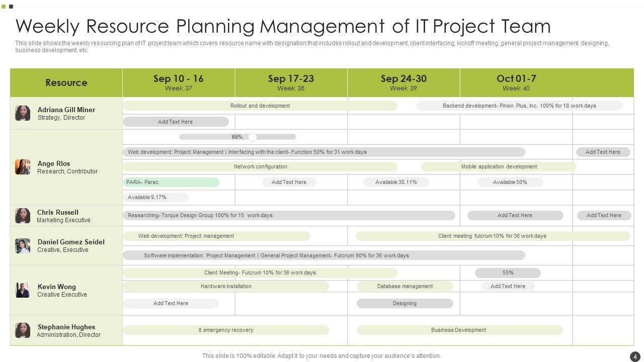The image size is (644, 362).
Task: Click the slide number 4 badge
Action: pyautogui.click(x=634, y=356)
